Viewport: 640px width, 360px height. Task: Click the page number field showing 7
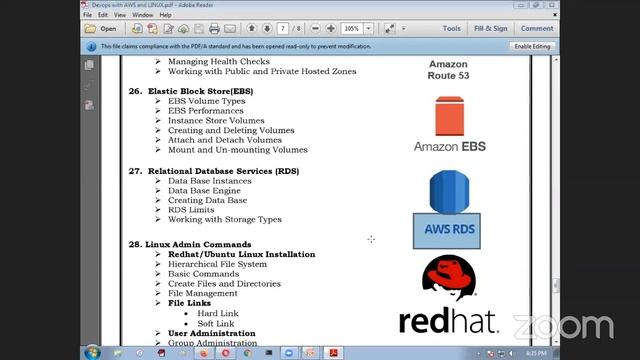coord(282,29)
